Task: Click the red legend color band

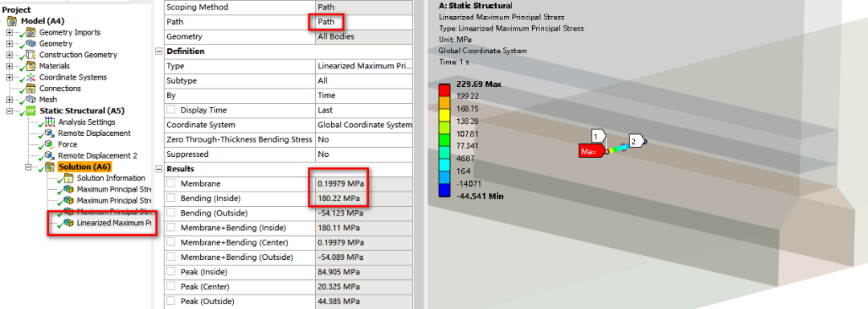Action: 444,90
